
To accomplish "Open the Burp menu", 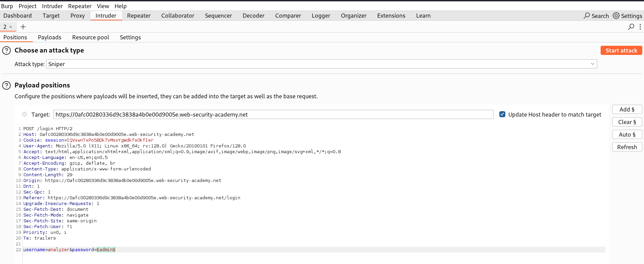I will (7, 6).
